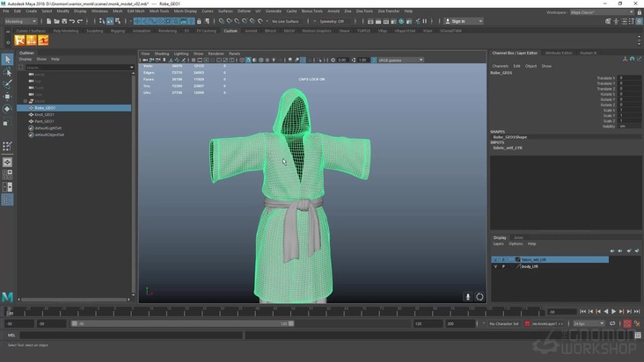The width and height of the screenshot is (644, 362).
Task: Open the Outliner search dropdown arrow
Action: (x=131, y=68)
